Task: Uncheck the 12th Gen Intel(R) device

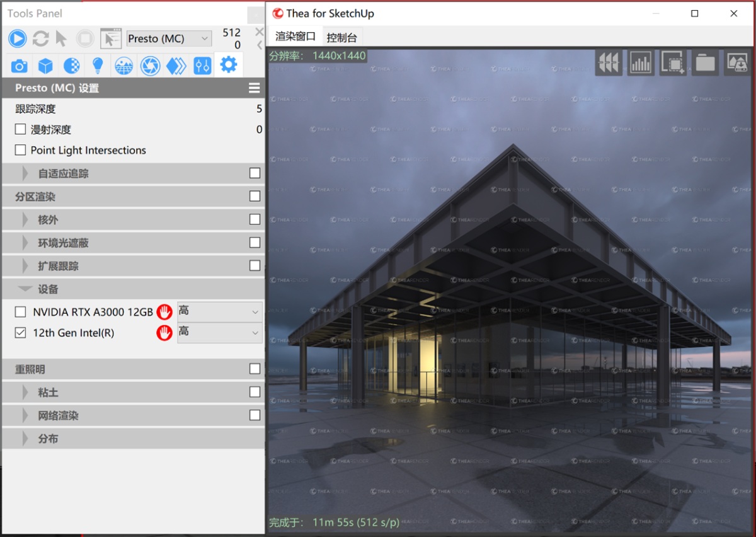Action: pos(21,333)
